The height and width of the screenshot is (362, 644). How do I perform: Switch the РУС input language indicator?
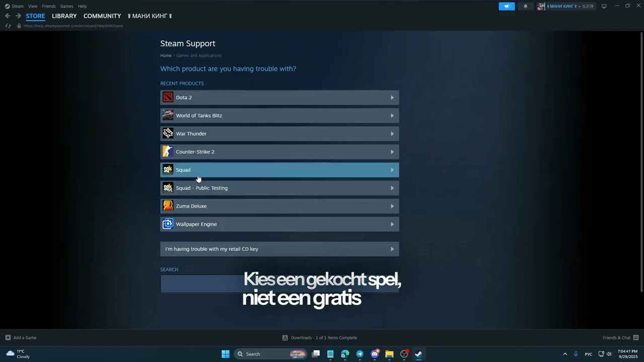pos(588,354)
